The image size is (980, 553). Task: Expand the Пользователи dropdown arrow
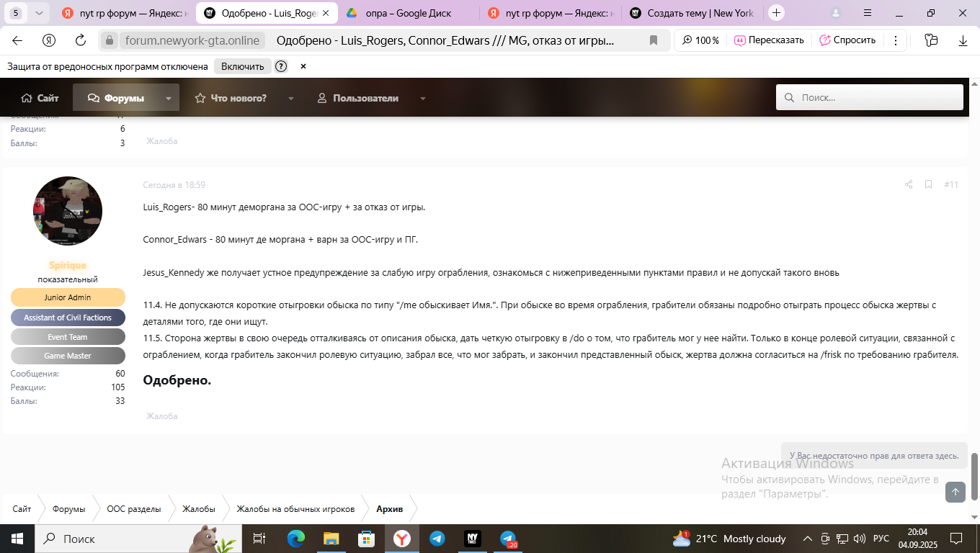[423, 98]
